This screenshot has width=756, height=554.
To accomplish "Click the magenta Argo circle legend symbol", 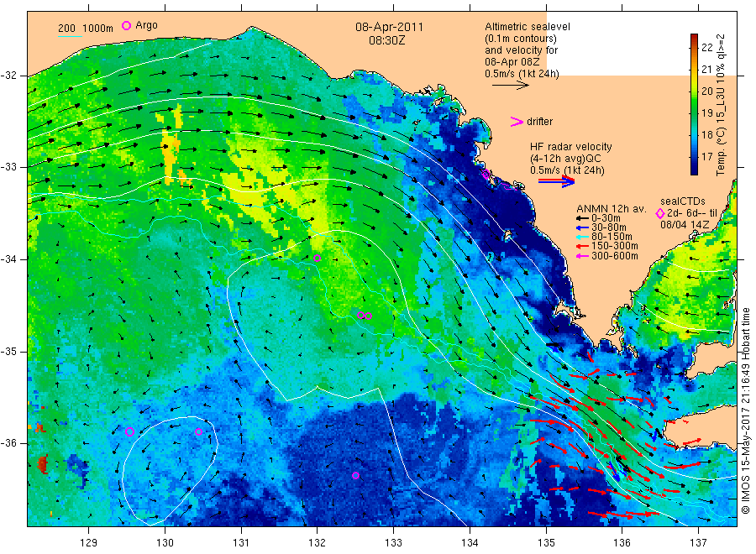I will click(126, 25).
